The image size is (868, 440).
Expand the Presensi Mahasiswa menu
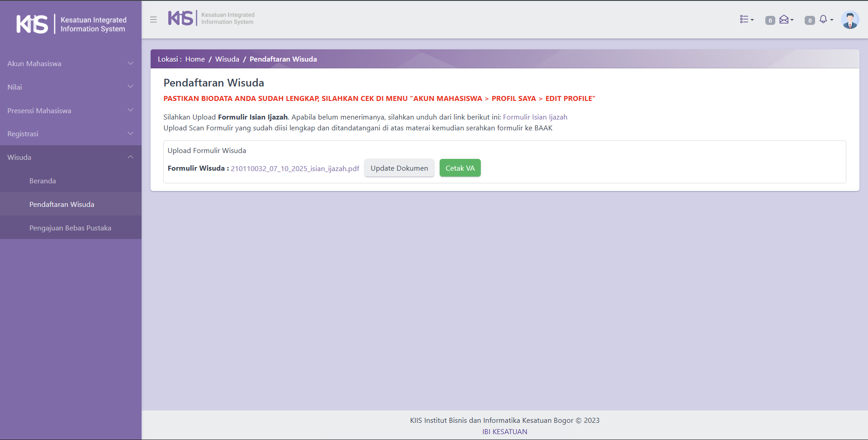(x=71, y=110)
